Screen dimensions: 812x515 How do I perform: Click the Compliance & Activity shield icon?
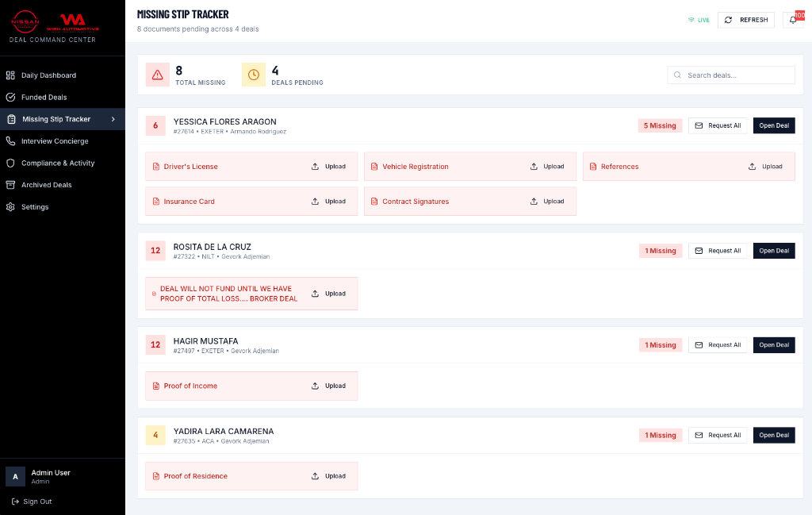(10, 163)
